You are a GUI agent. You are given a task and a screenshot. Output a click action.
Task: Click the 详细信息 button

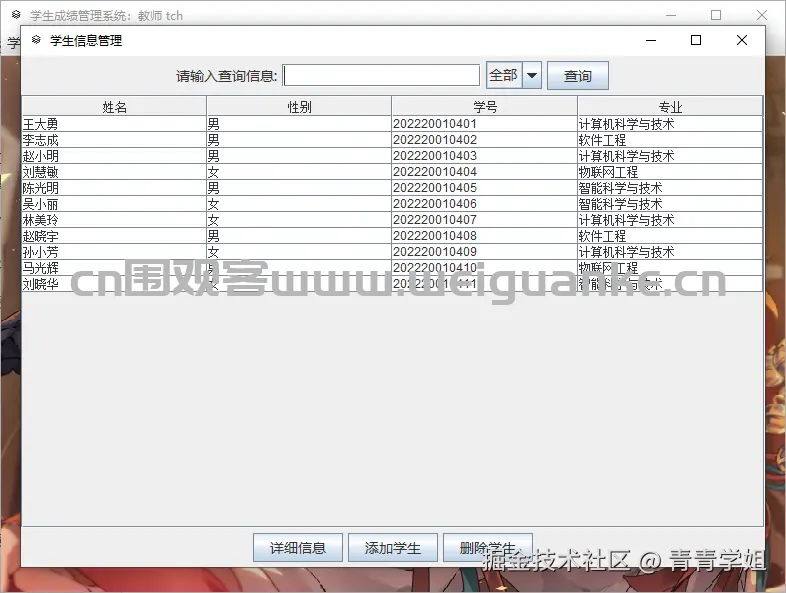coord(298,548)
